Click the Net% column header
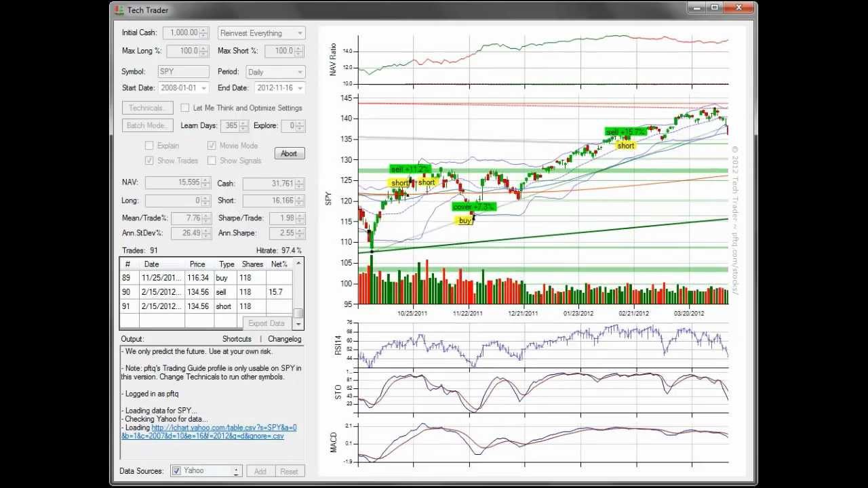Viewport: 868px width, 488px height. click(x=279, y=264)
